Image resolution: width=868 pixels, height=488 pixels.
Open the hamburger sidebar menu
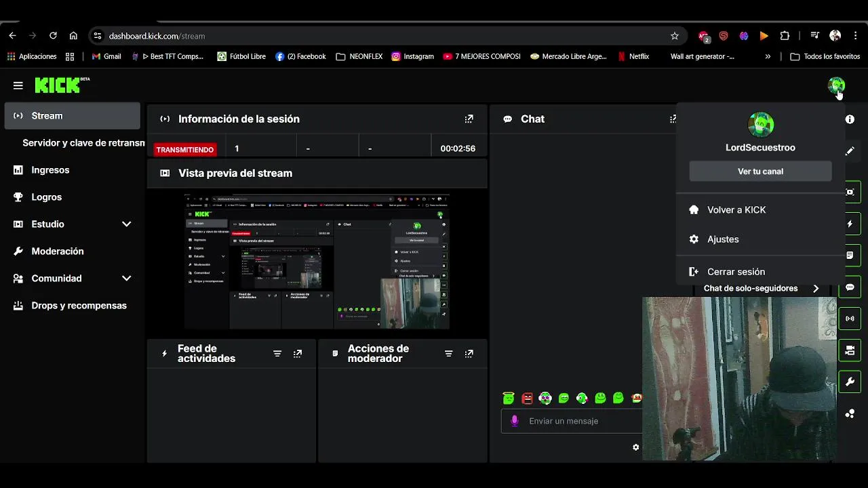(18, 85)
